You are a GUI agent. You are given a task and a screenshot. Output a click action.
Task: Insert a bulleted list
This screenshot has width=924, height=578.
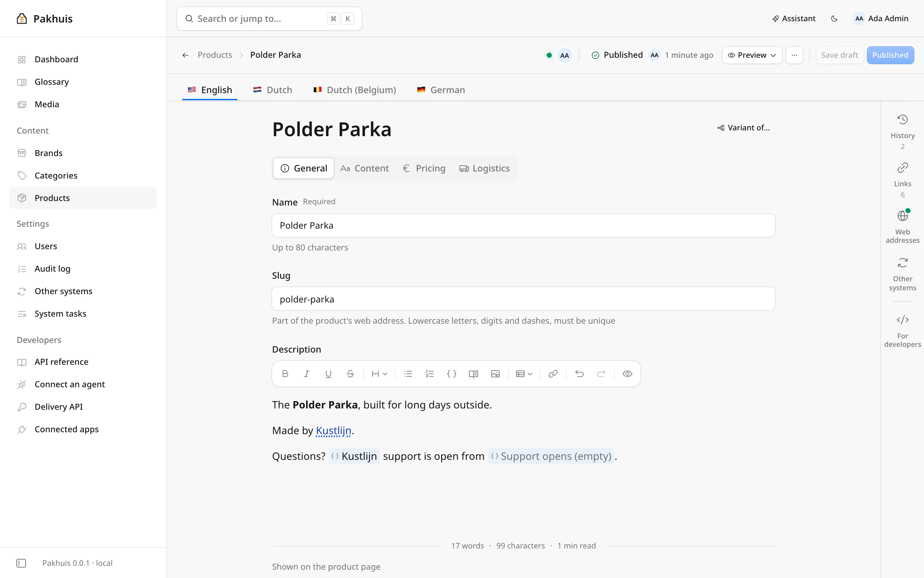(x=408, y=374)
